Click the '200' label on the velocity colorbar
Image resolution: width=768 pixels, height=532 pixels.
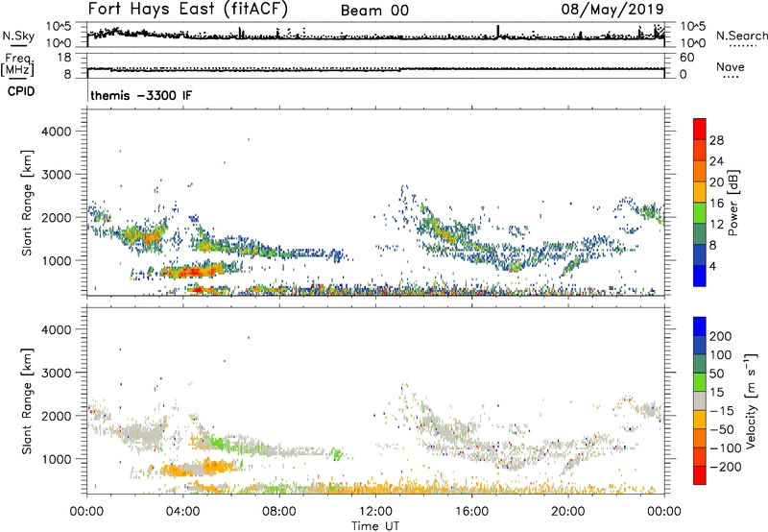721,336
